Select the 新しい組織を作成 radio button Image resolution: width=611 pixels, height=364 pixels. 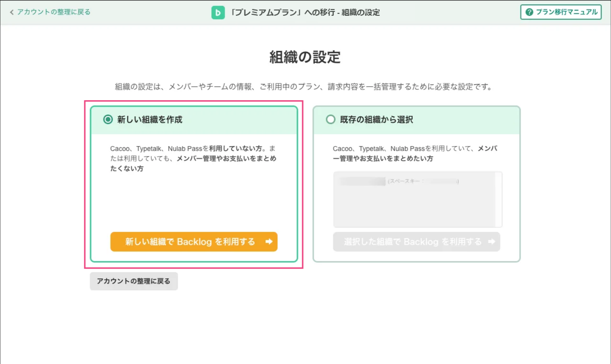108,120
